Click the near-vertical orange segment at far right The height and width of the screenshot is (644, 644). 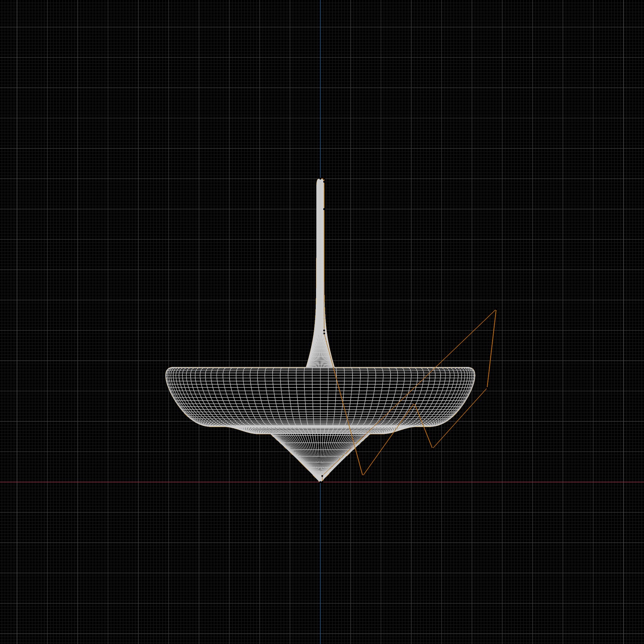pyautogui.click(x=492, y=348)
